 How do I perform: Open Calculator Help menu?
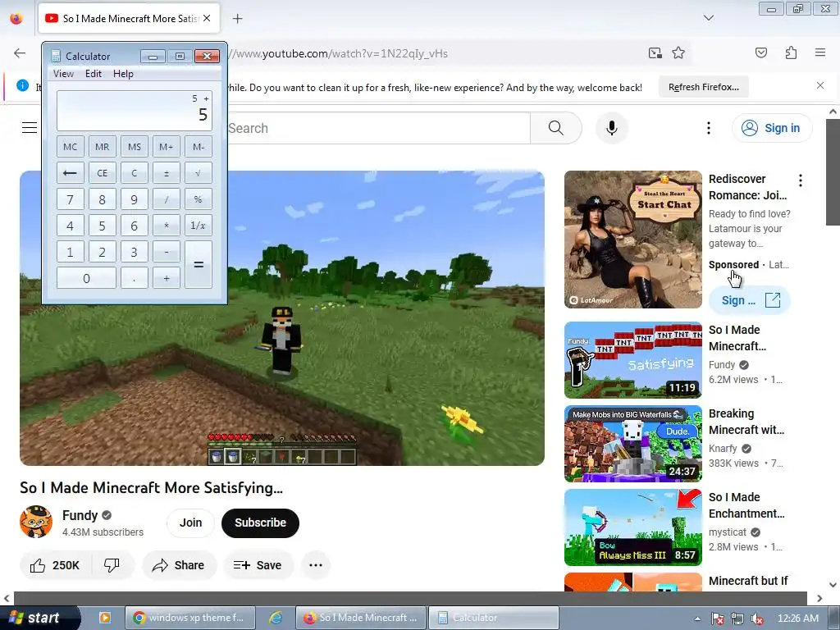tap(123, 74)
